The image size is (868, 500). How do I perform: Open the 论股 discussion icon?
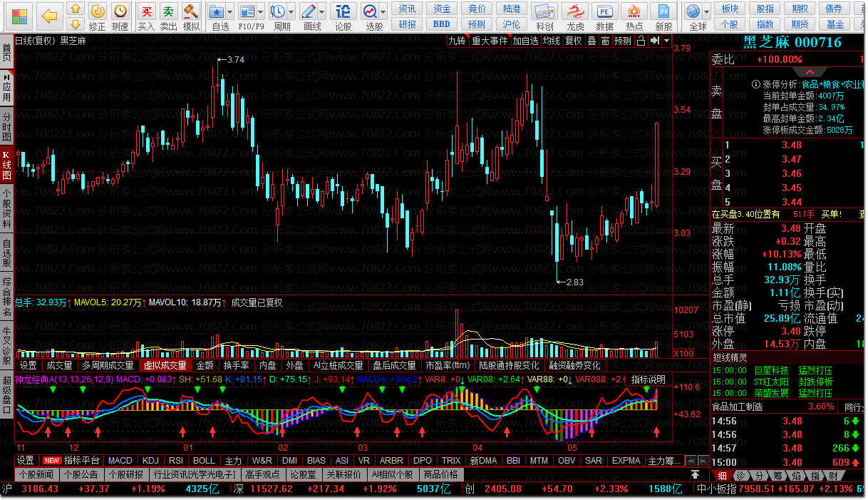[x=343, y=13]
